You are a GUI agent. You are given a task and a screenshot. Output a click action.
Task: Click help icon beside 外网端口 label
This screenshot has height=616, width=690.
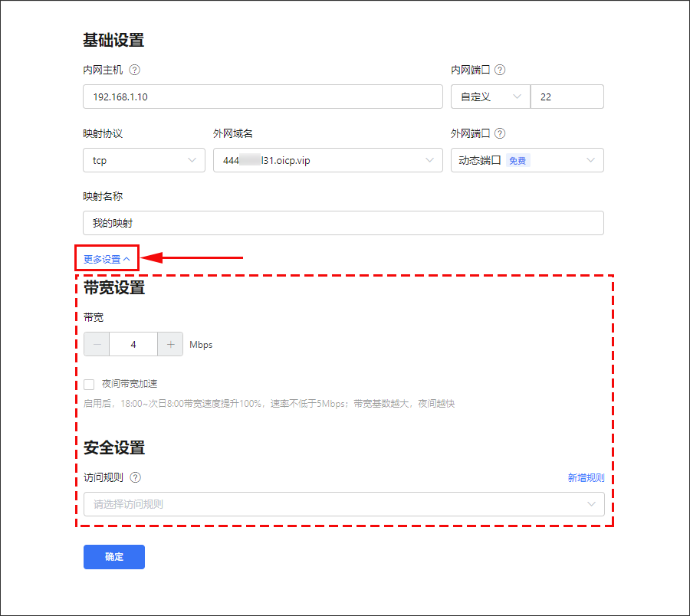[x=500, y=133]
